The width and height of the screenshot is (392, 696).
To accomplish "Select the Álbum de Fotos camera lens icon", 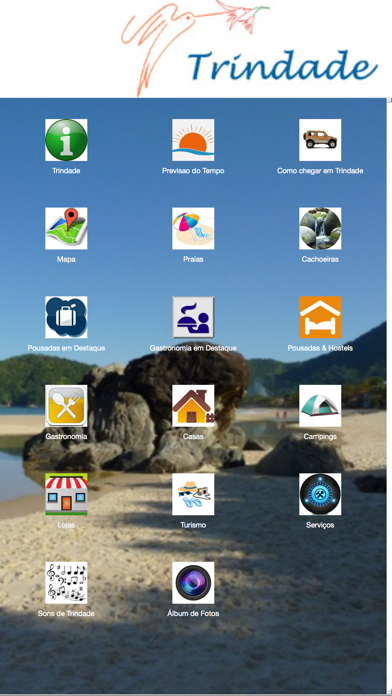I will pyautogui.click(x=193, y=583).
